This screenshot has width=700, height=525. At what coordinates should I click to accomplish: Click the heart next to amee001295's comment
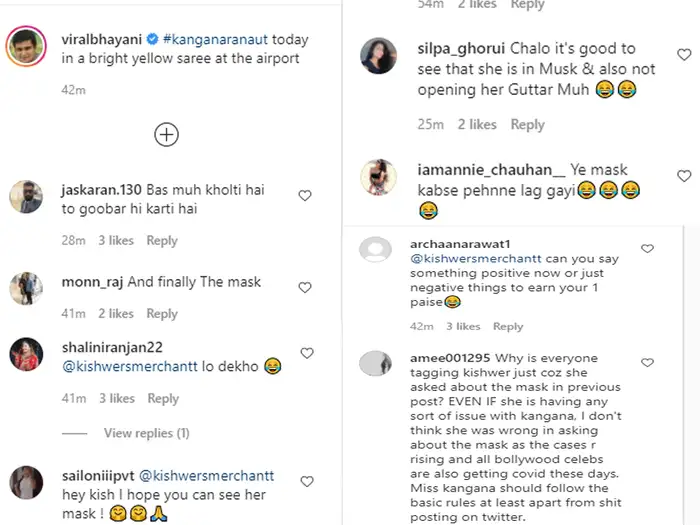pos(647,362)
